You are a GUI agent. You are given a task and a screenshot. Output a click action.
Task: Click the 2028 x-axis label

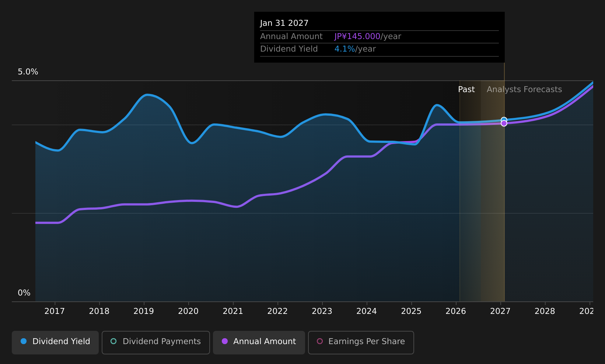[545, 311]
